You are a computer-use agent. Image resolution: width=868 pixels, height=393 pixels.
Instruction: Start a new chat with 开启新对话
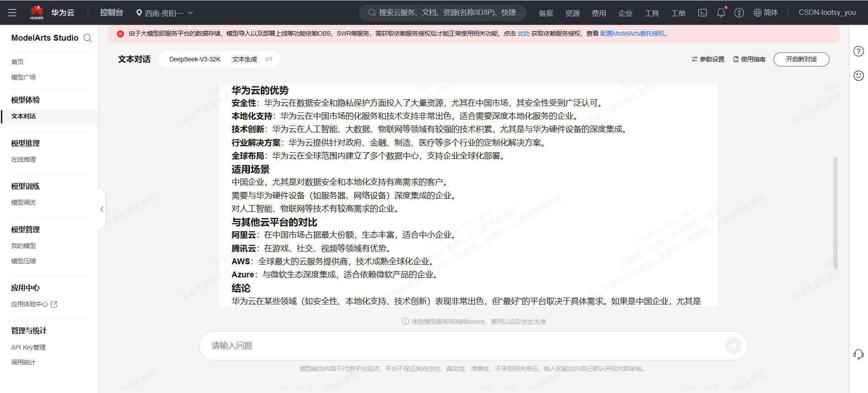coord(801,59)
